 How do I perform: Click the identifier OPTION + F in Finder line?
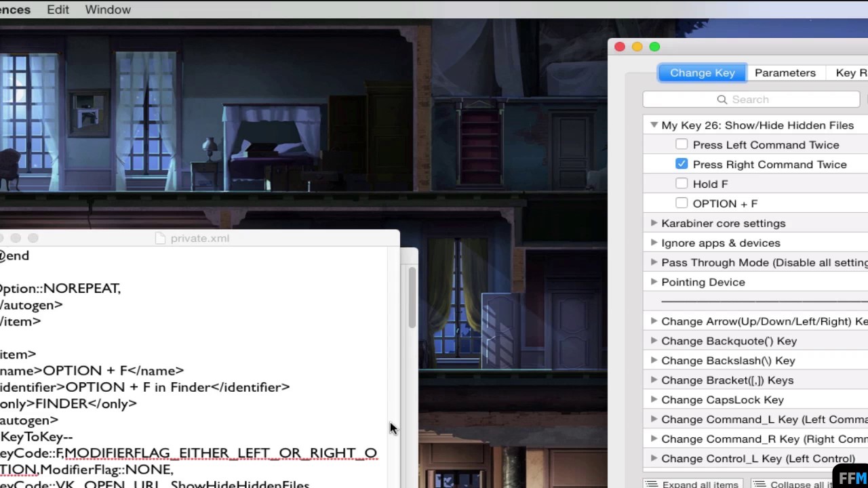(x=144, y=387)
